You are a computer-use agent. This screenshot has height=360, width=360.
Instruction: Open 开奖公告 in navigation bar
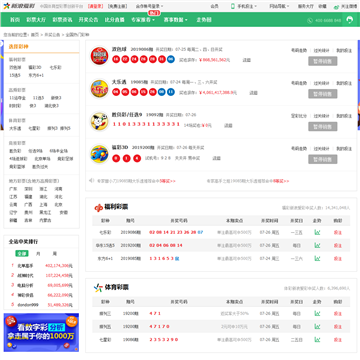88,20
